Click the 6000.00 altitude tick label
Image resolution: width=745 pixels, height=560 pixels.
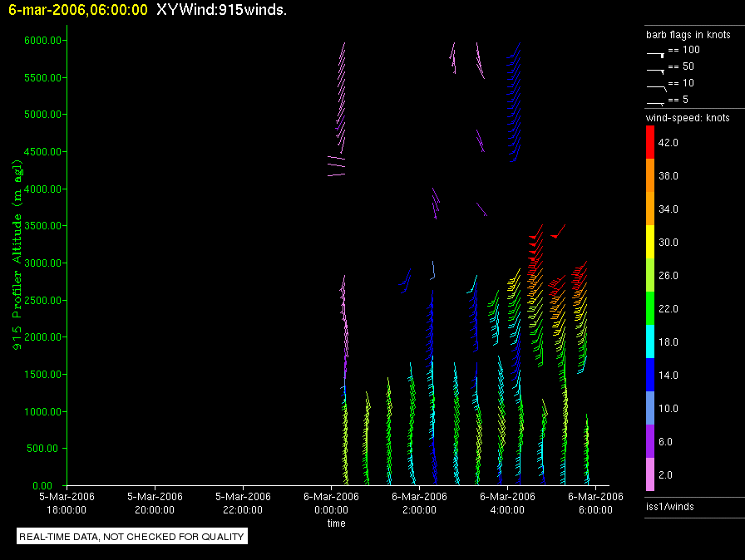(39, 41)
